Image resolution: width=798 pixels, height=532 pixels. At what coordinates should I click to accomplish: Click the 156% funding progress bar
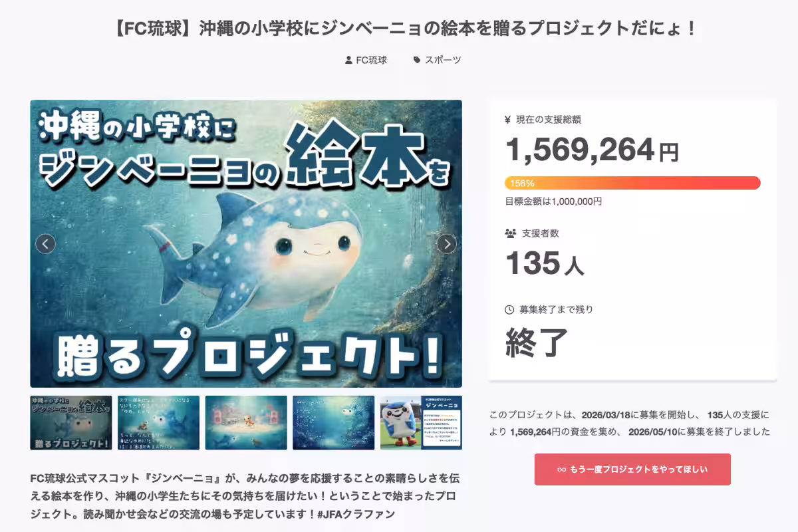click(x=632, y=183)
